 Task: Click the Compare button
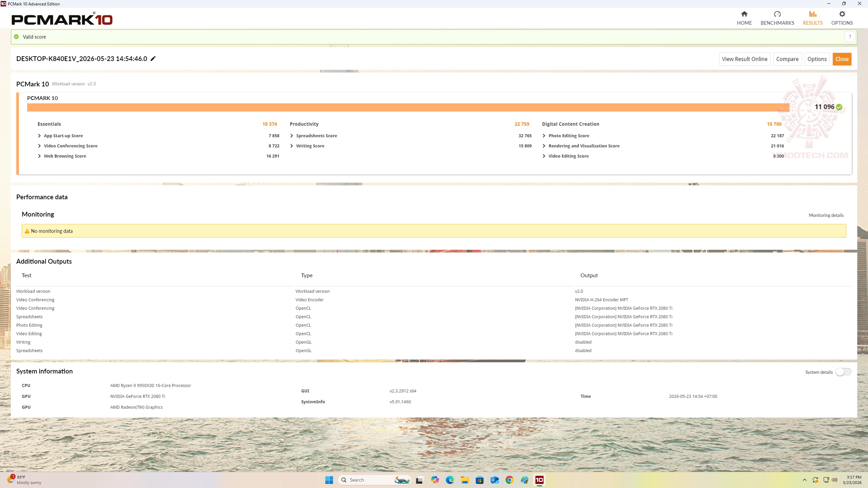787,59
